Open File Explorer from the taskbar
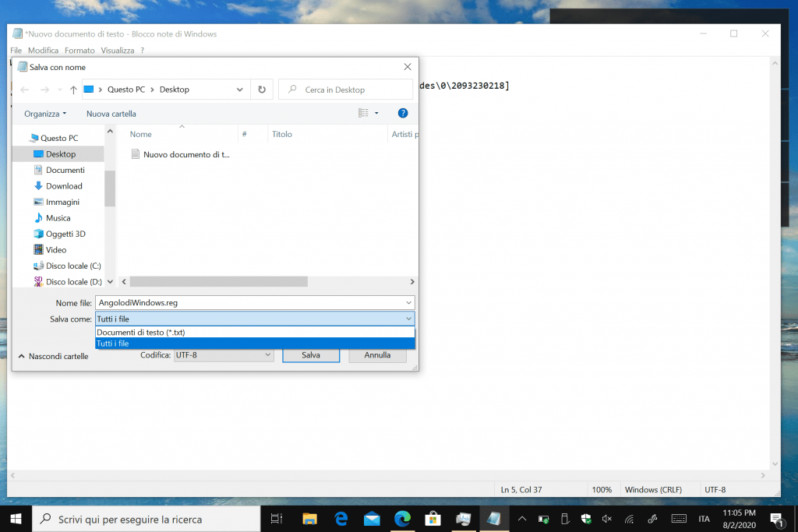Screen dimensions: 798x532 (309, 519)
